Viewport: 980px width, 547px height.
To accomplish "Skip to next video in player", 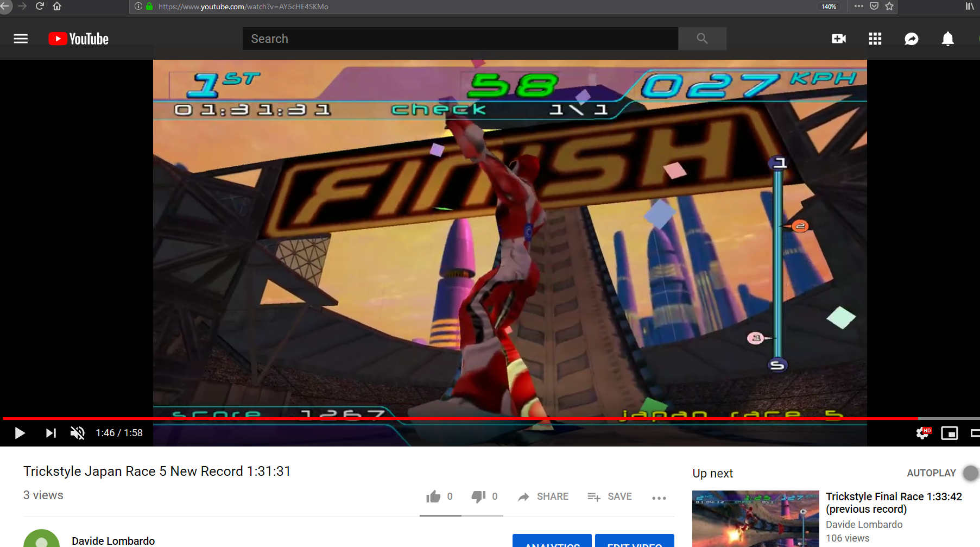I will (50, 433).
